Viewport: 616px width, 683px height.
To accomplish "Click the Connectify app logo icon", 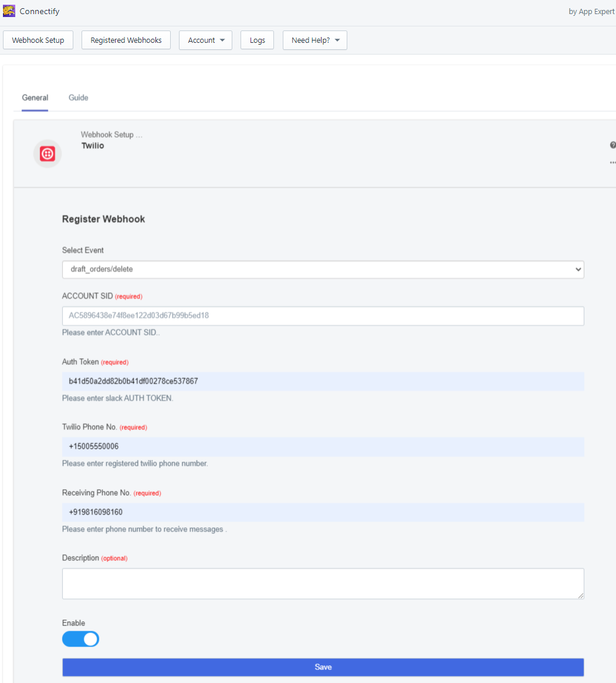I will [x=9, y=11].
